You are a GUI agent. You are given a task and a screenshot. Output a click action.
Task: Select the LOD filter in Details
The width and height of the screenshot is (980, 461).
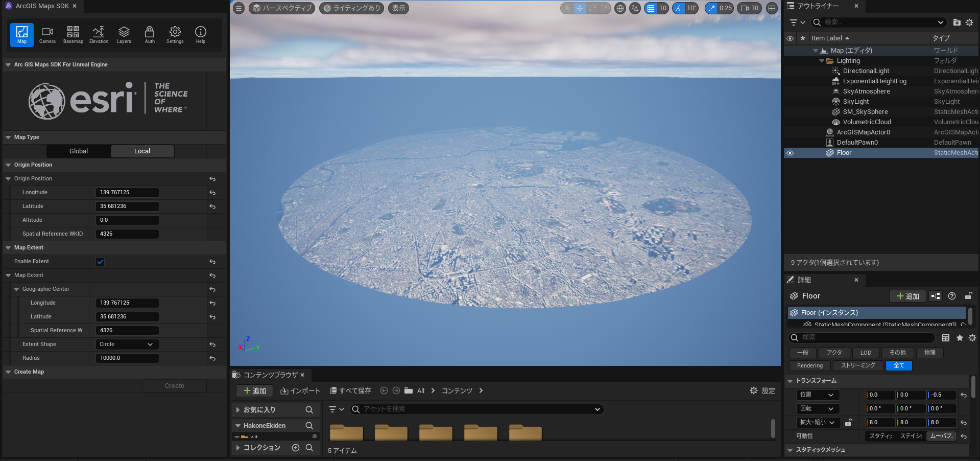point(866,353)
